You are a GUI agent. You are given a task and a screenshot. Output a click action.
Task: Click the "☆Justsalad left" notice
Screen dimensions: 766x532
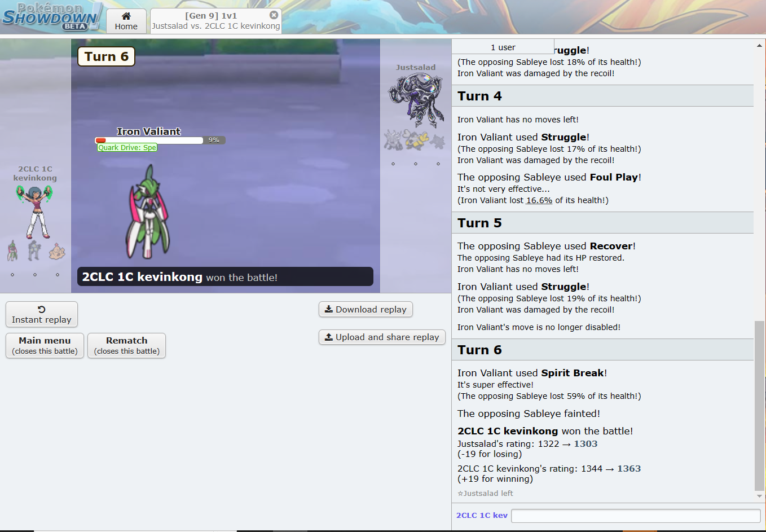485,493
